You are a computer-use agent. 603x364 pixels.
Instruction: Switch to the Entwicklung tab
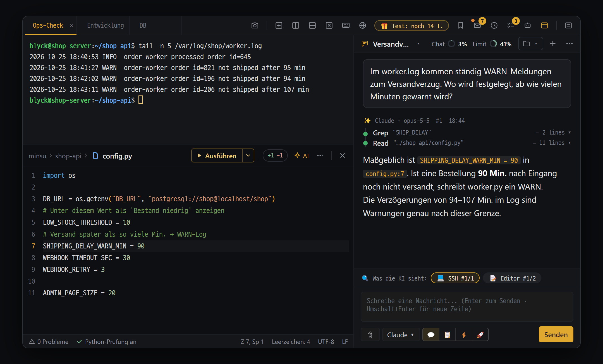[106, 25]
